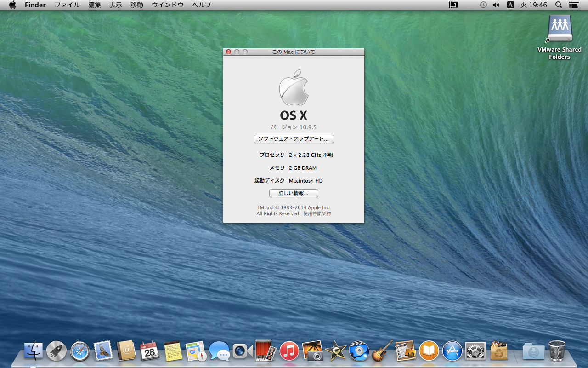
Task: Open Notification Center list icon
Action: pos(573,5)
